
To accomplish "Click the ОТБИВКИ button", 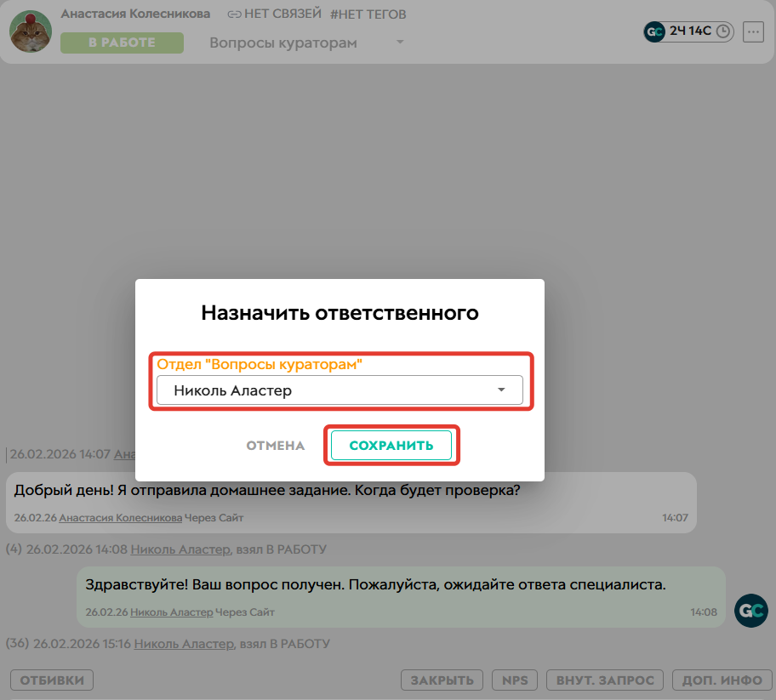I will (x=52, y=680).
